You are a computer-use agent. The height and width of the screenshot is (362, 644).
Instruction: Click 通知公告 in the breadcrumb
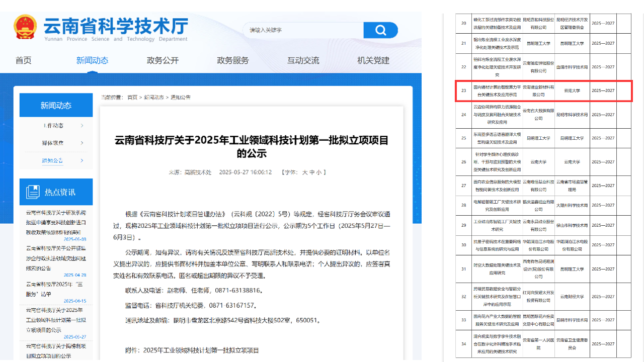click(x=181, y=97)
